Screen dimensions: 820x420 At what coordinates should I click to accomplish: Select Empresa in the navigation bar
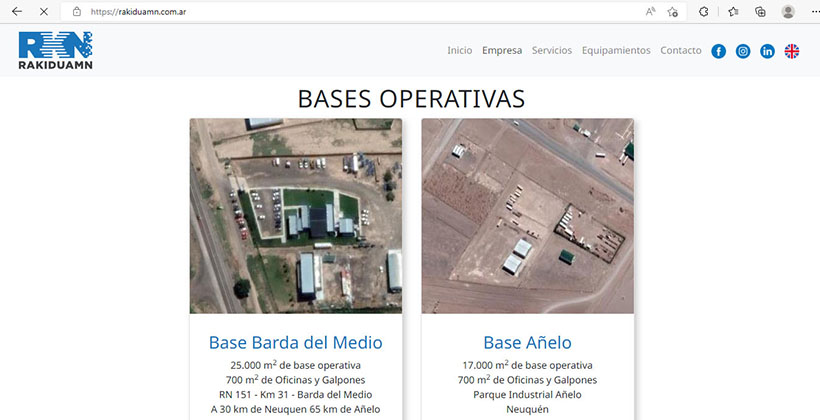[x=502, y=50]
